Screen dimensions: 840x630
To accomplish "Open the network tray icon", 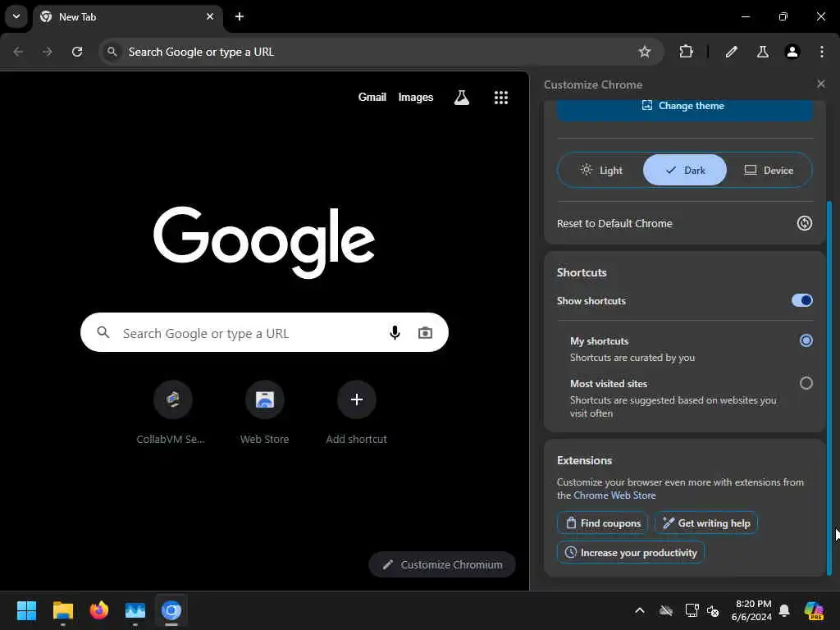I will 692,610.
